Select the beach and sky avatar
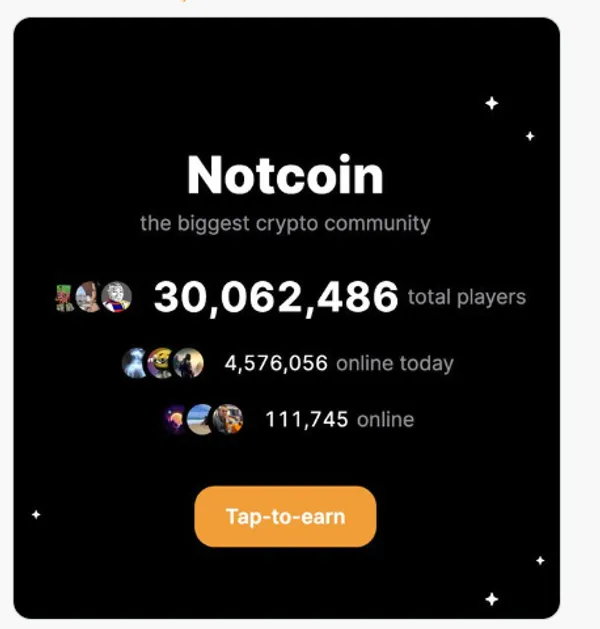 [x=201, y=419]
